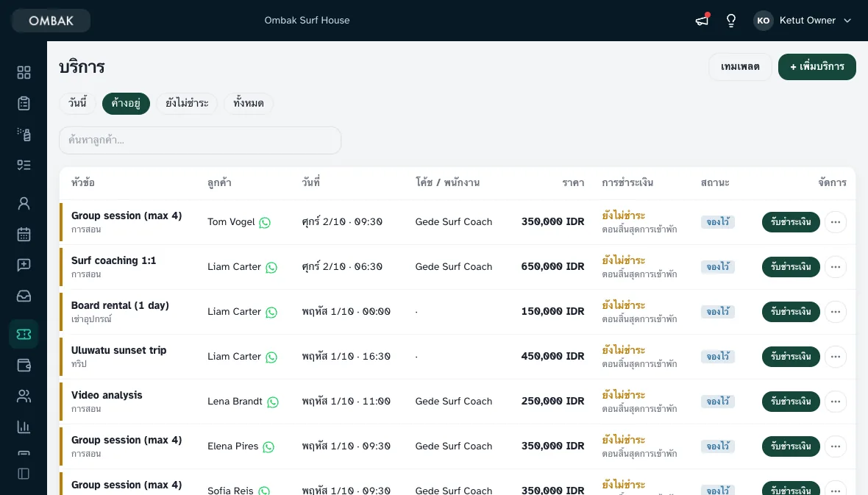Open more options for Board rental (1 day)

836,312
